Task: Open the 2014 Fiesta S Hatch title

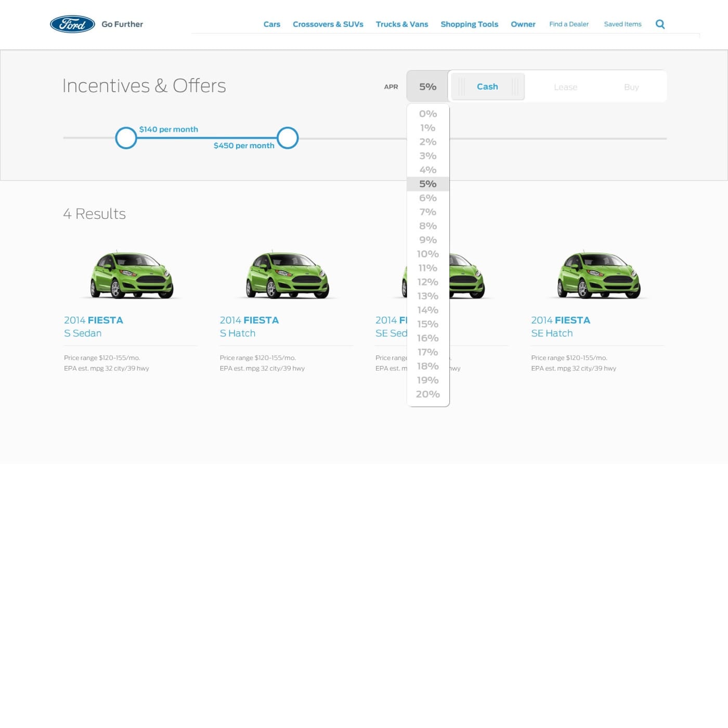Action: pos(249,327)
